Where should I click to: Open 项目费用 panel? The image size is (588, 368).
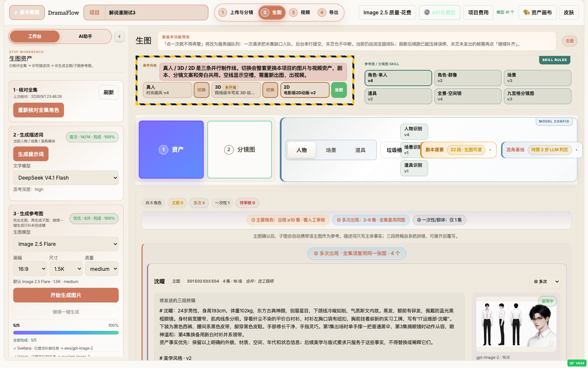478,13
